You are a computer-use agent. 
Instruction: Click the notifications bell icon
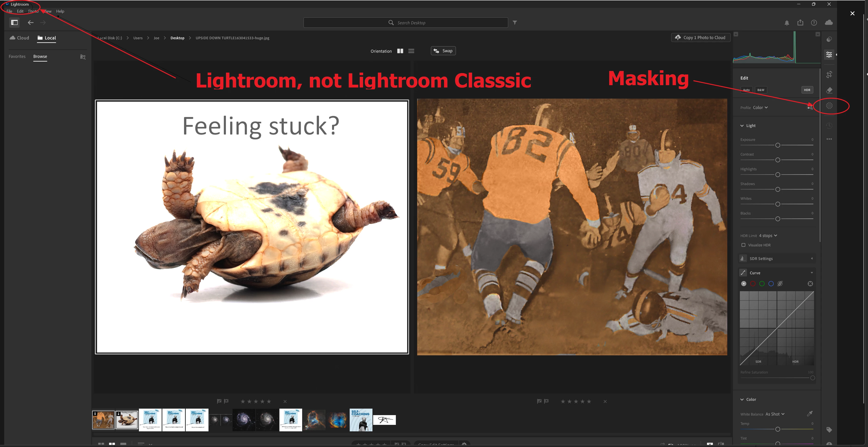(786, 23)
